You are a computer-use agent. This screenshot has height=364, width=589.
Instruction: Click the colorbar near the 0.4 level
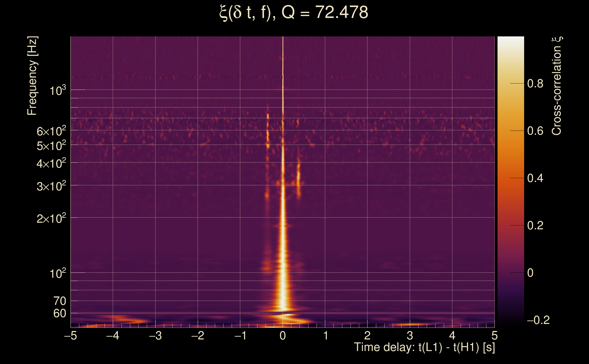(x=510, y=178)
